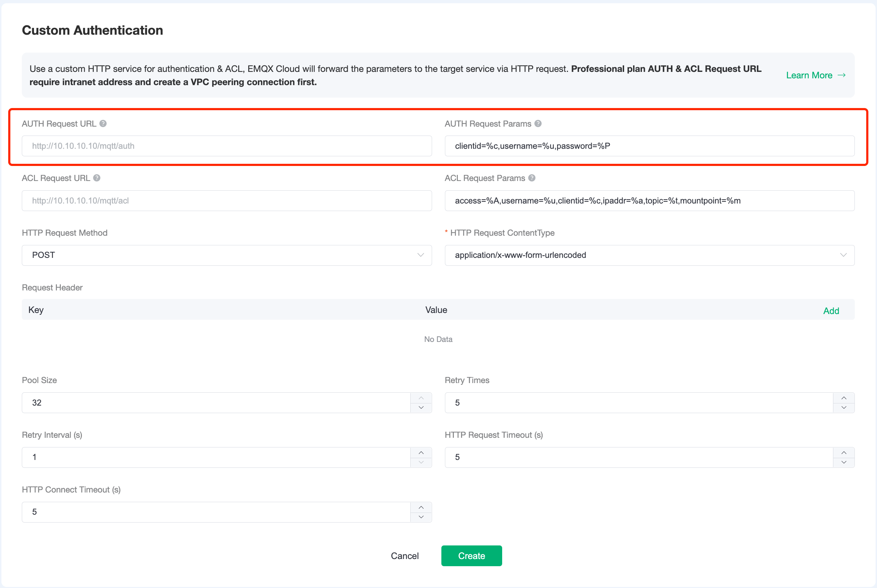Click help icon beside ACL Request Params
Image resolution: width=877 pixels, height=588 pixels.
(532, 178)
